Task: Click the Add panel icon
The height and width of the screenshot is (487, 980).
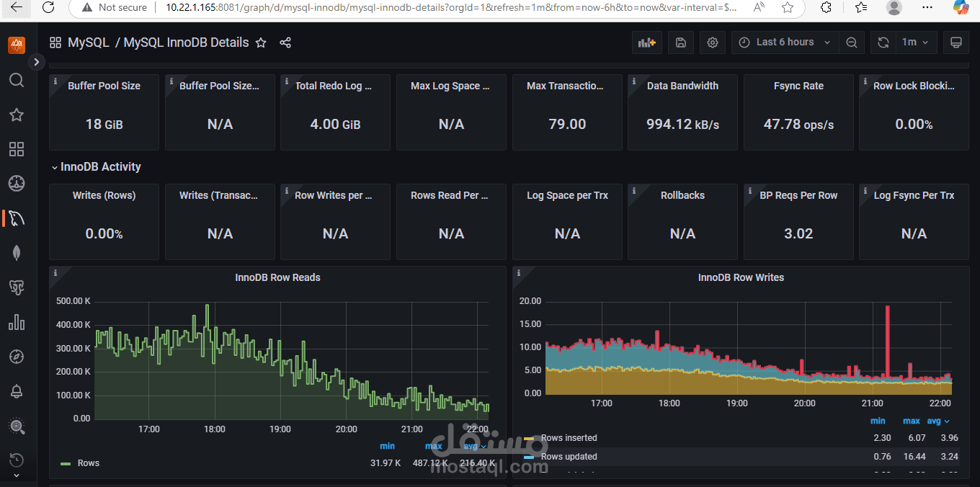Action: tap(647, 43)
